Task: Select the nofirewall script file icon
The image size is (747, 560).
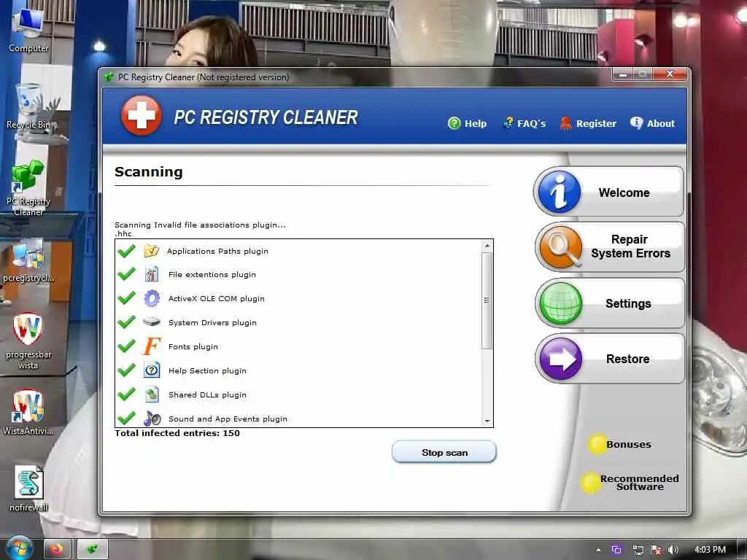Action: (x=28, y=489)
